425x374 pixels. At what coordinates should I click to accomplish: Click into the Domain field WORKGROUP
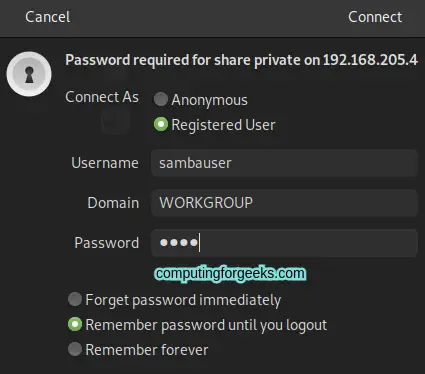click(x=284, y=203)
